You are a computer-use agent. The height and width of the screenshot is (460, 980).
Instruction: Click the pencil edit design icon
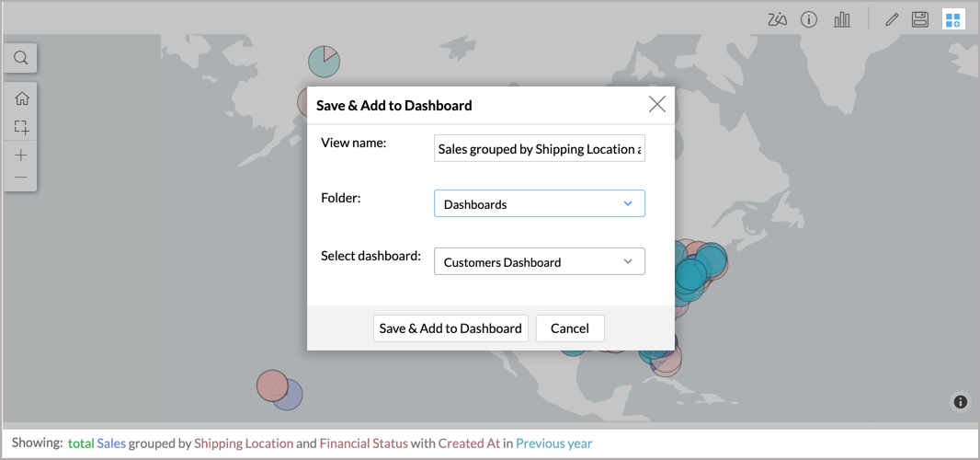click(891, 19)
